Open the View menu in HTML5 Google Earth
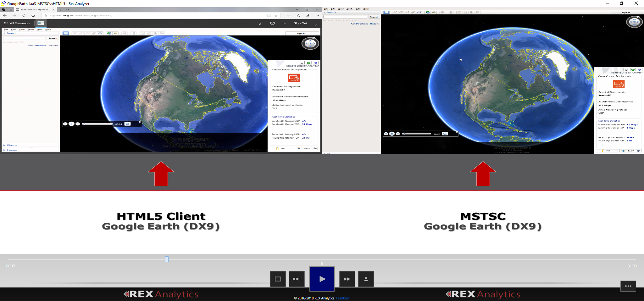644x301 pixels. [x=22, y=30]
